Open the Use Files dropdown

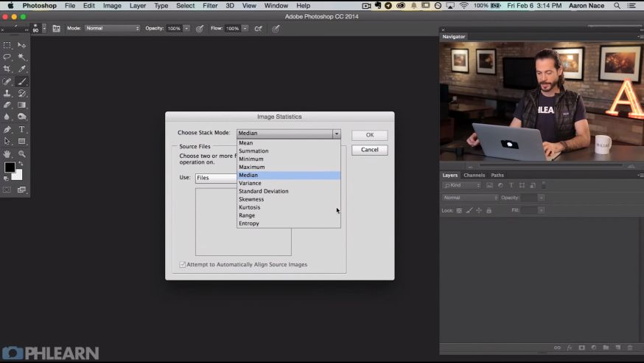coord(215,178)
